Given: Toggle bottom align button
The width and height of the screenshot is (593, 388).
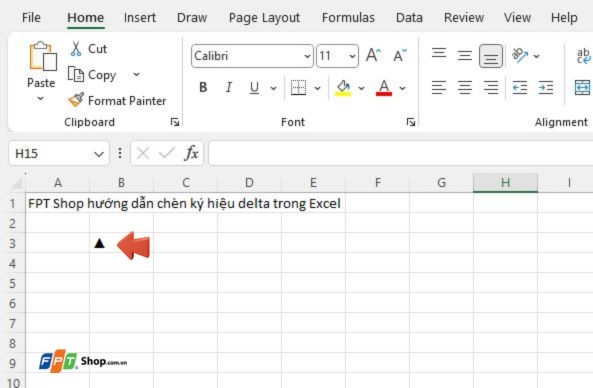Looking at the screenshot, I should 491,56.
